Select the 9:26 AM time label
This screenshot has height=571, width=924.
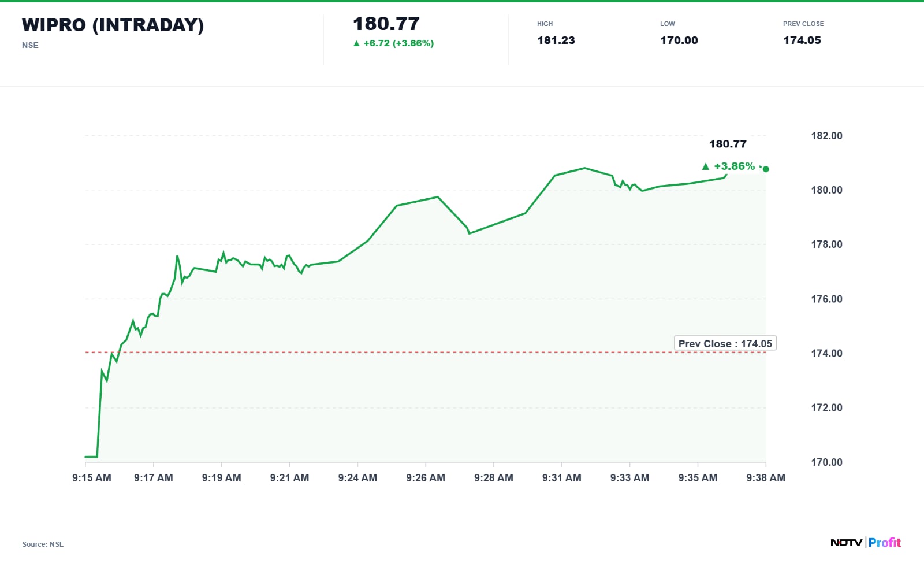426,478
